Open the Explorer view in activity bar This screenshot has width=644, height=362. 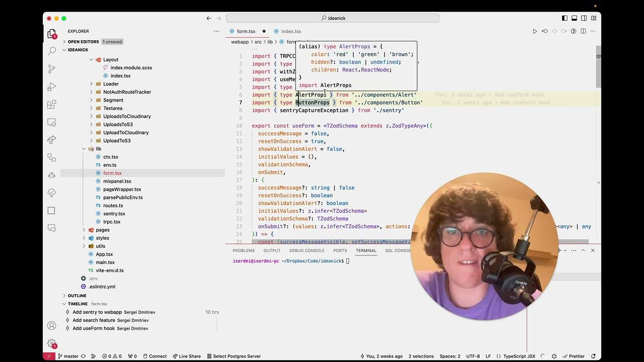pos(51,34)
